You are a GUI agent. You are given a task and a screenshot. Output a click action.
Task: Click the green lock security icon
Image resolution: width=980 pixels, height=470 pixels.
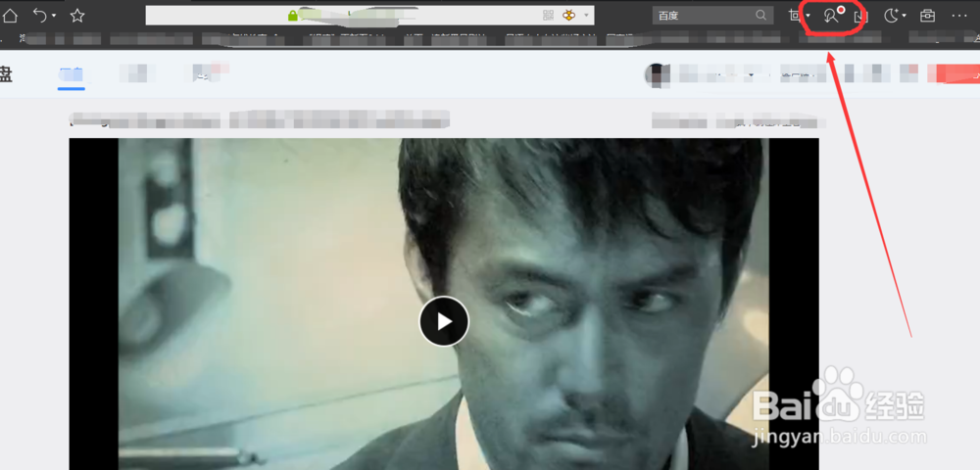pyautogui.click(x=292, y=17)
